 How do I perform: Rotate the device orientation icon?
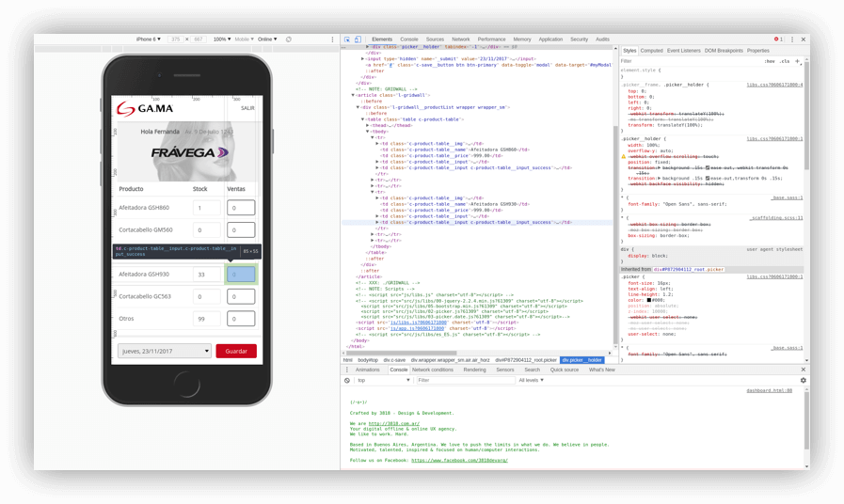point(288,39)
